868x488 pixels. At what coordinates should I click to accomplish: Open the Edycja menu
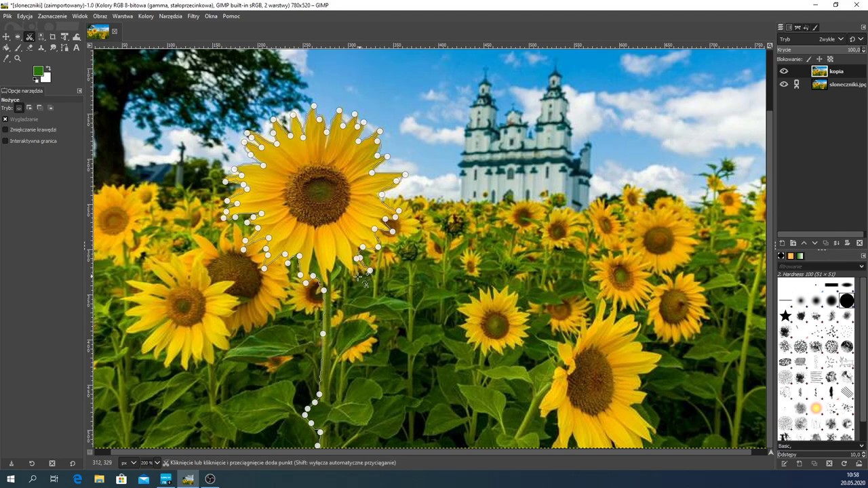(25, 16)
